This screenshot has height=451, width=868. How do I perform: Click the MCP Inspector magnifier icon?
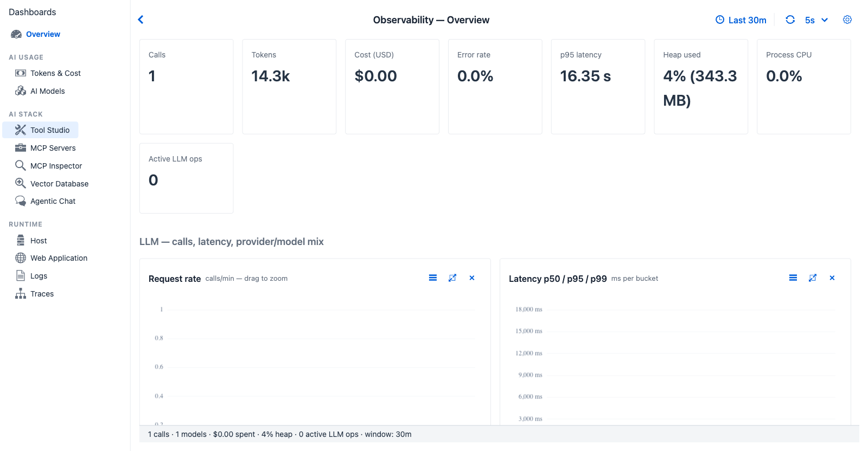(21, 166)
